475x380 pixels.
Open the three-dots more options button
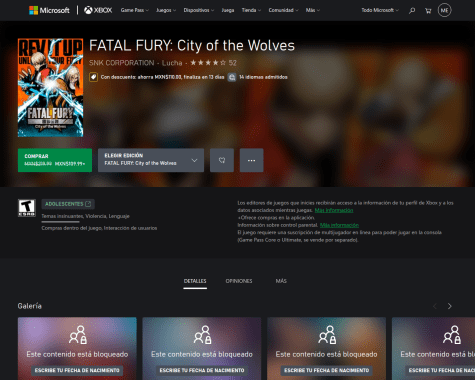coord(251,160)
